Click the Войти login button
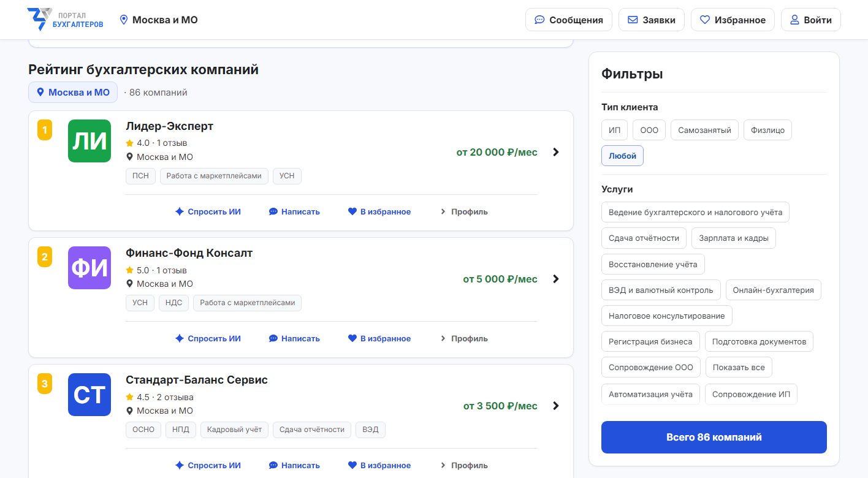Image resolution: width=868 pixels, height=478 pixels. pyautogui.click(x=810, y=20)
